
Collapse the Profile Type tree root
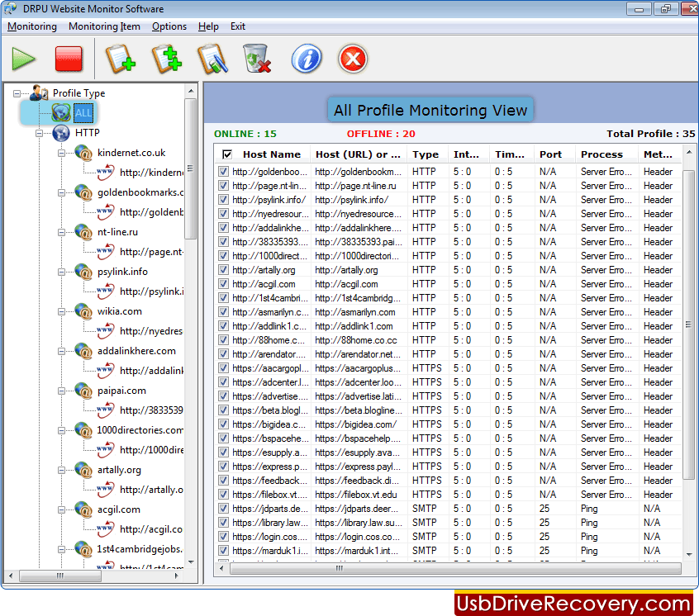17,93
